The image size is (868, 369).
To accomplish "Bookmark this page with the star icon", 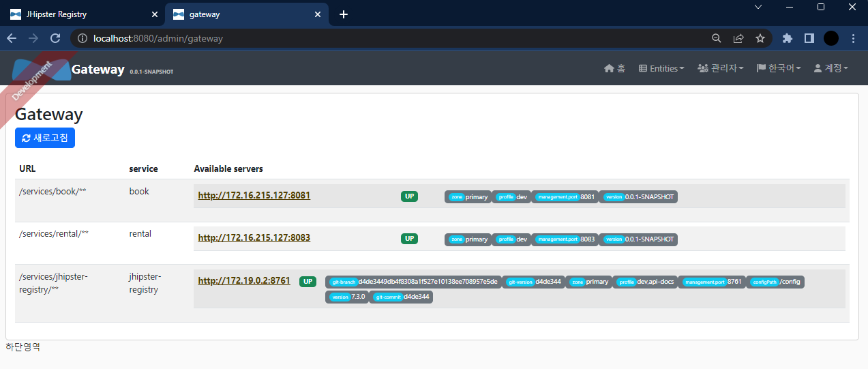I will 760,39.
